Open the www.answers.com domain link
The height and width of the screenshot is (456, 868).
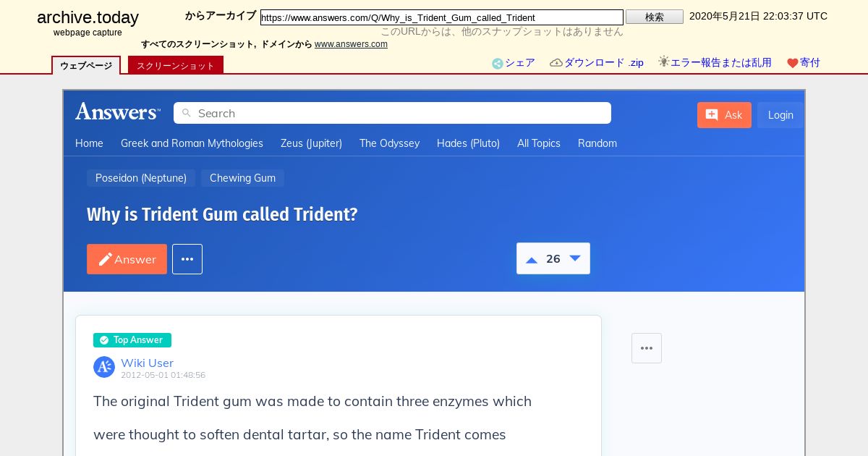(x=351, y=44)
